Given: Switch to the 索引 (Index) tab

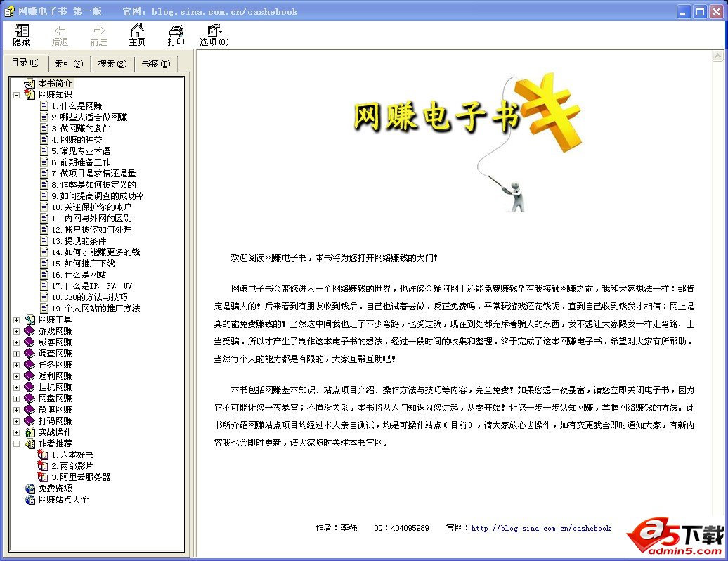Looking at the screenshot, I should (69, 64).
